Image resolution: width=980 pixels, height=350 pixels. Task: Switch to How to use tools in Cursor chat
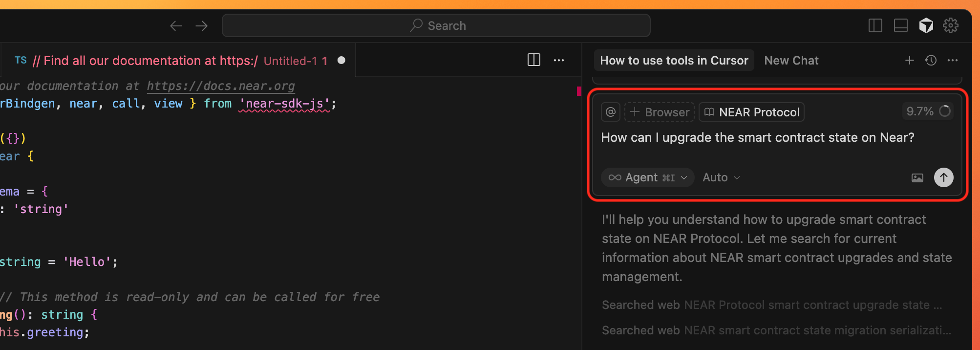[674, 60]
